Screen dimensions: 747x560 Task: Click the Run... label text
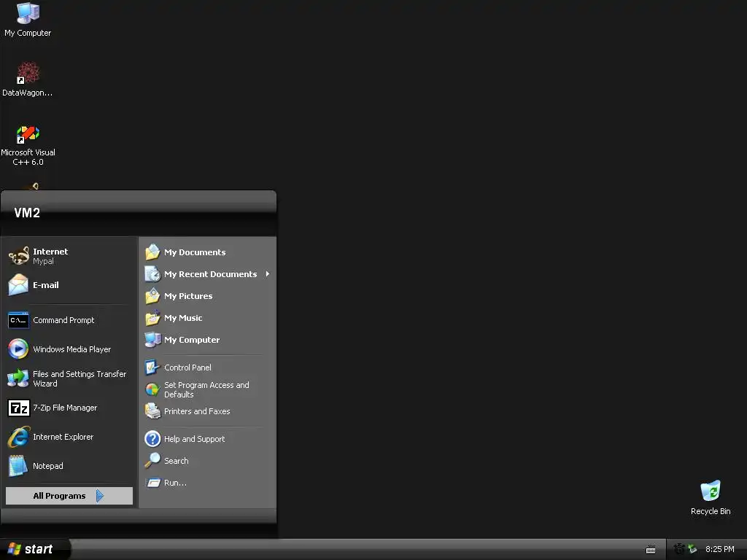175,483
